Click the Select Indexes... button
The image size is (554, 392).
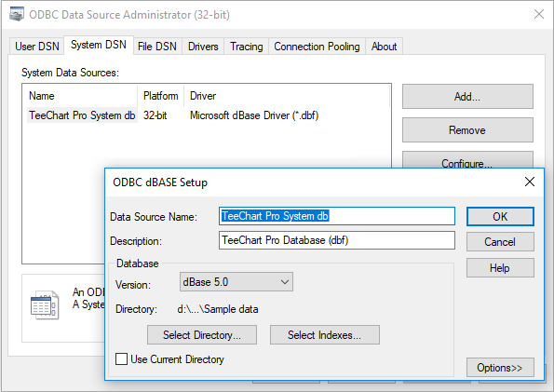[325, 335]
